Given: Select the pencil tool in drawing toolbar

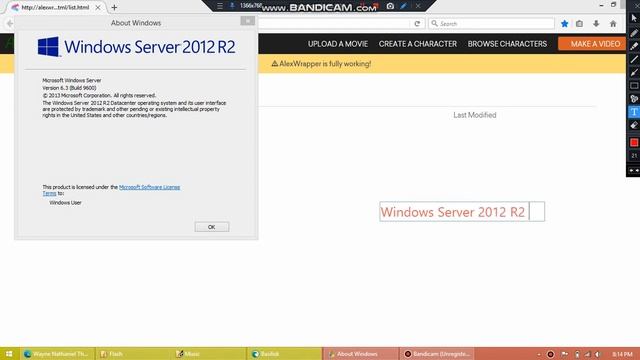Looking at the screenshot, I should click(x=634, y=33).
